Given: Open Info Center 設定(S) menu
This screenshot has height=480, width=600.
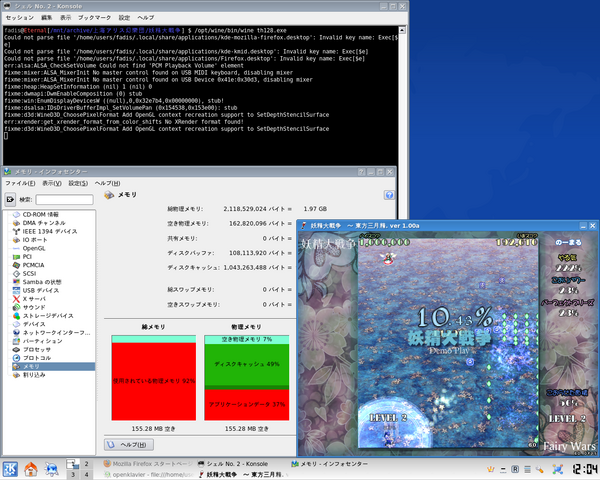Looking at the screenshot, I should pos(78,183).
